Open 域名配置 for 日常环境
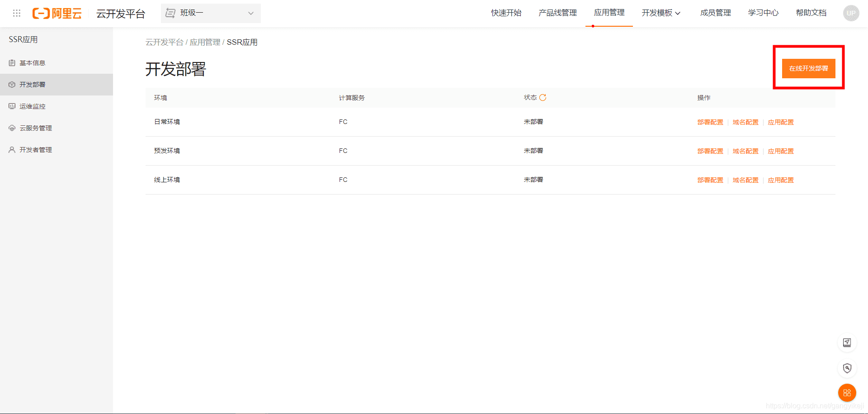This screenshot has height=414, width=868. [745, 122]
